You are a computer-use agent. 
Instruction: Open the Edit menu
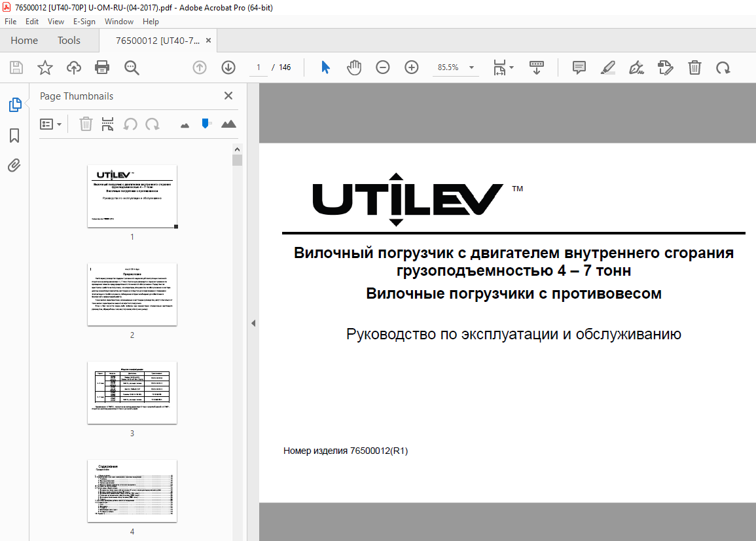[x=32, y=22]
